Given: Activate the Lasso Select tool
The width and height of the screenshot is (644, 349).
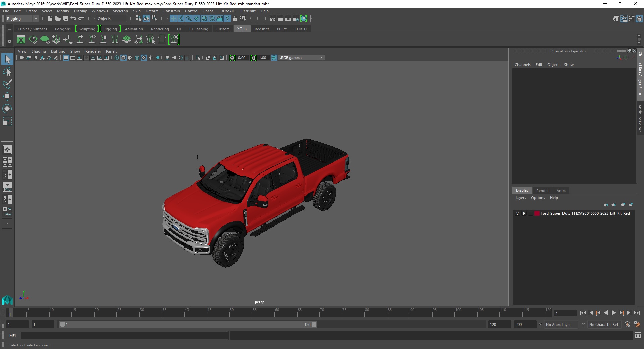Looking at the screenshot, I should [7, 72].
